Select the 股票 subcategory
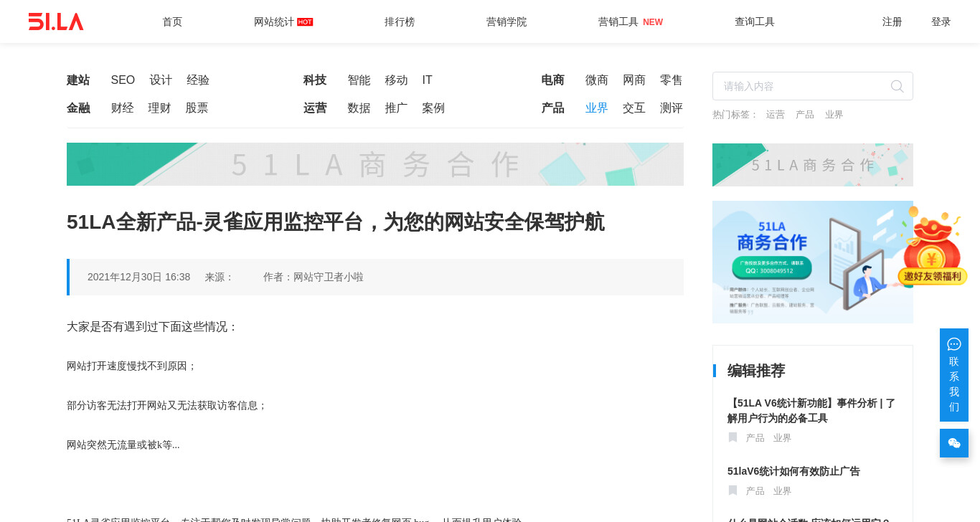The width and height of the screenshot is (980, 522). 197,108
